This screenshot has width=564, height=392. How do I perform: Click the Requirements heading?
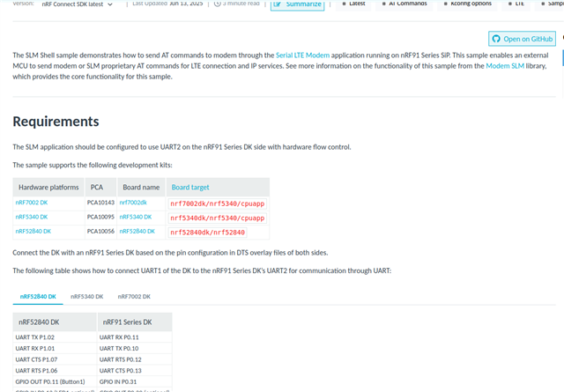(x=56, y=122)
